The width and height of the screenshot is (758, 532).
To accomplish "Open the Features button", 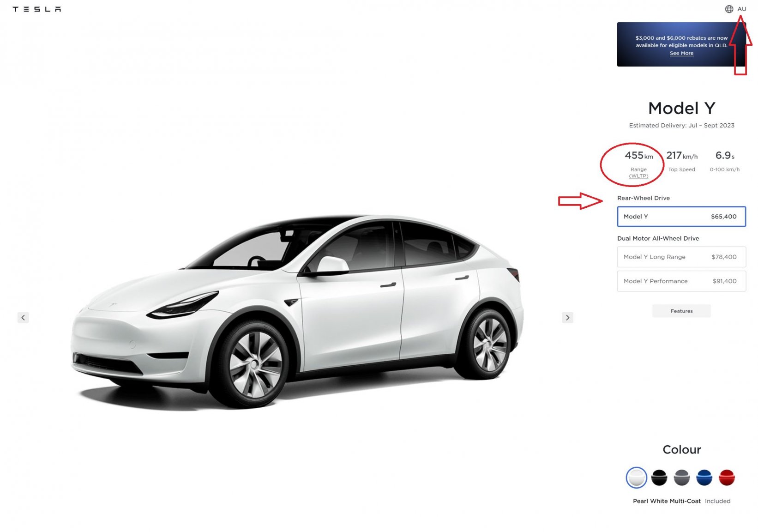I will tap(681, 311).
